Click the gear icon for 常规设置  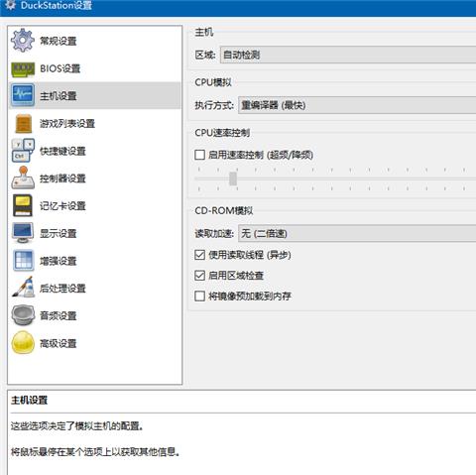[x=23, y=41]
